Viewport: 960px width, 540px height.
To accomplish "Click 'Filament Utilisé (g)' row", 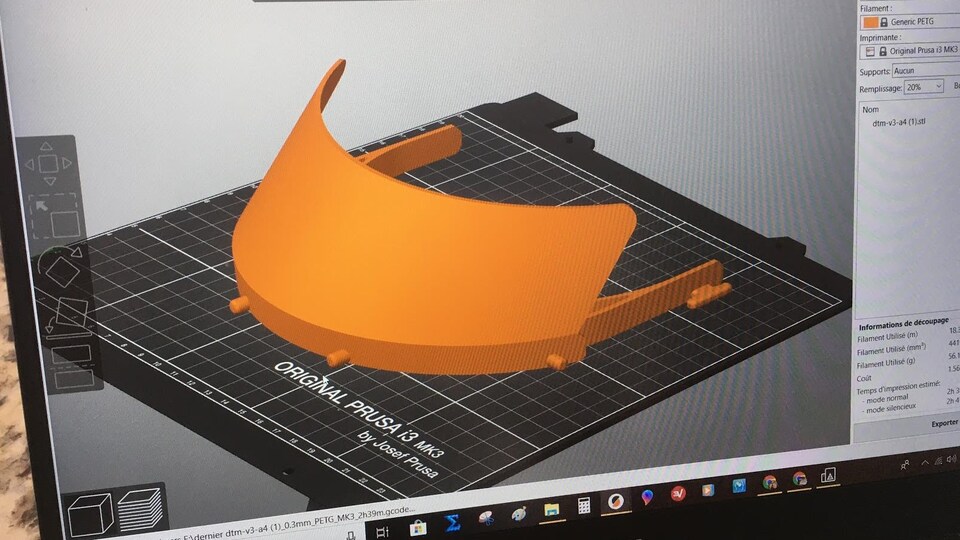I will (x=886, y=363).
